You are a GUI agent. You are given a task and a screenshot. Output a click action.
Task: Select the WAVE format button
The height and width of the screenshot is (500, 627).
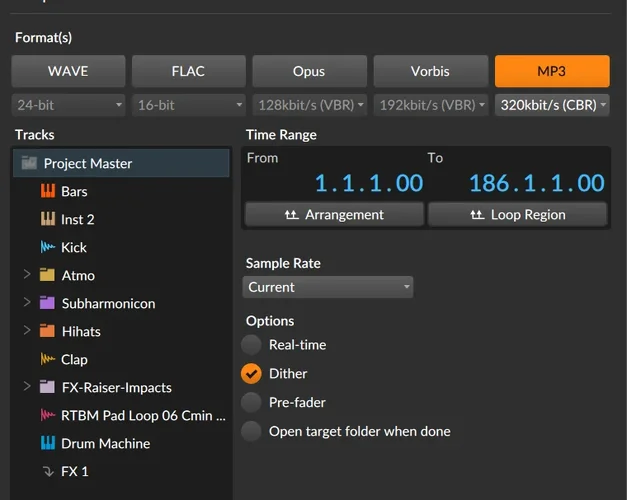(69, 71)
